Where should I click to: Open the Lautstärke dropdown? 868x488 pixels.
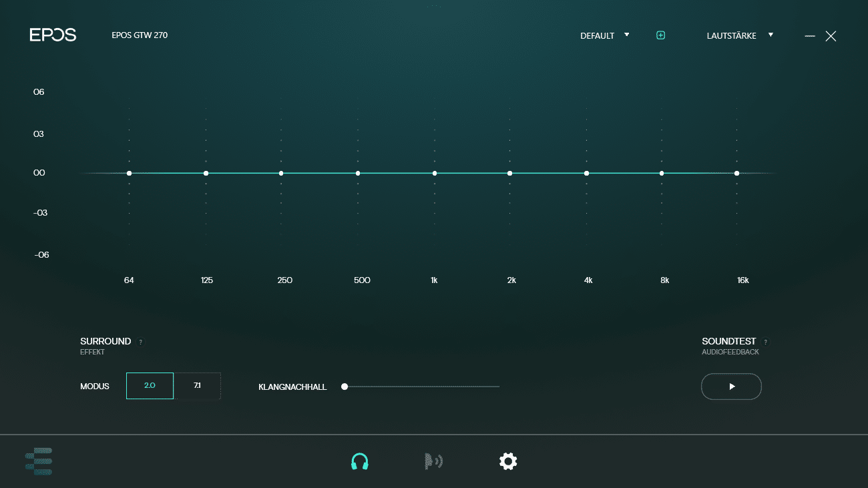coord(739,35)
